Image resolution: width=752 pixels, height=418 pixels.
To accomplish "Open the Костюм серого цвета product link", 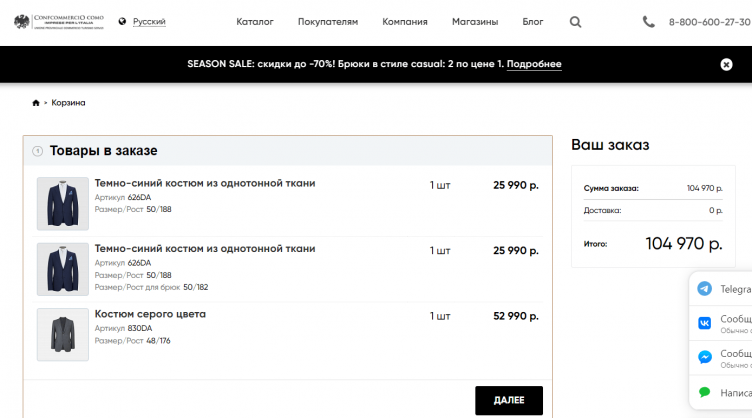I will coord(150,314).
